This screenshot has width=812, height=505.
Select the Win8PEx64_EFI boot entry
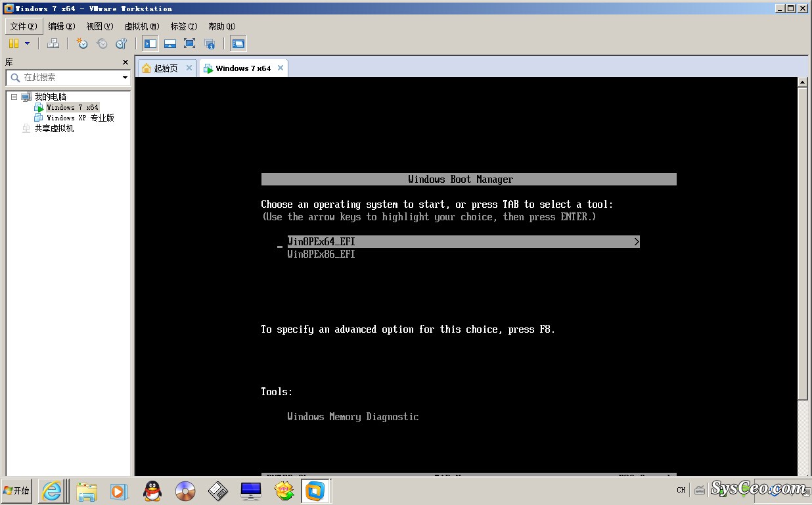pyautogui.click(x=463, y=242)
